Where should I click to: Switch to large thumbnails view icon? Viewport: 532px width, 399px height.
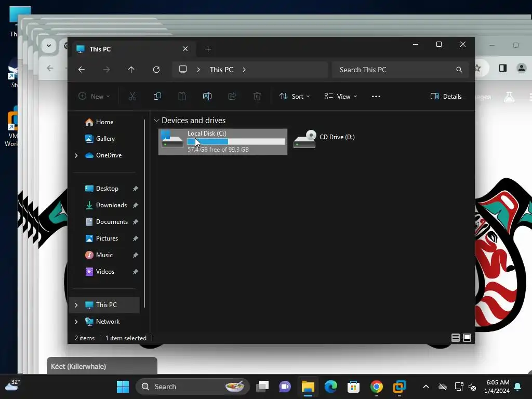467,338
